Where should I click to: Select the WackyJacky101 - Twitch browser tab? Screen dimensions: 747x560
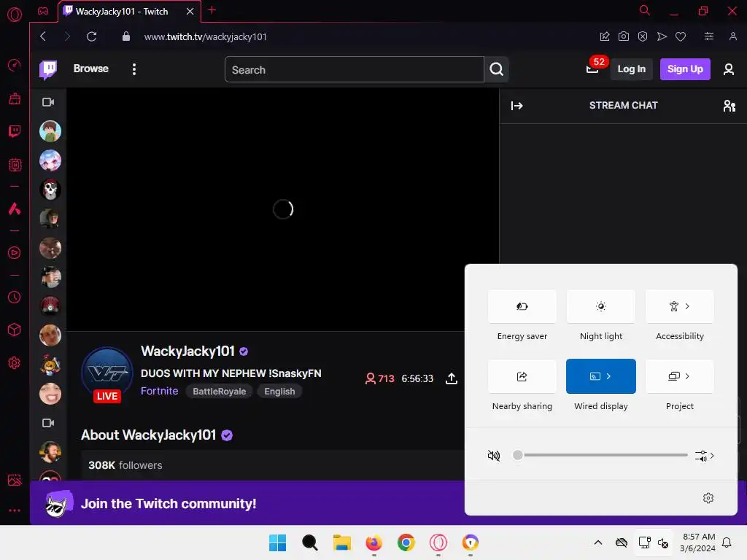[x=130, y=12]
